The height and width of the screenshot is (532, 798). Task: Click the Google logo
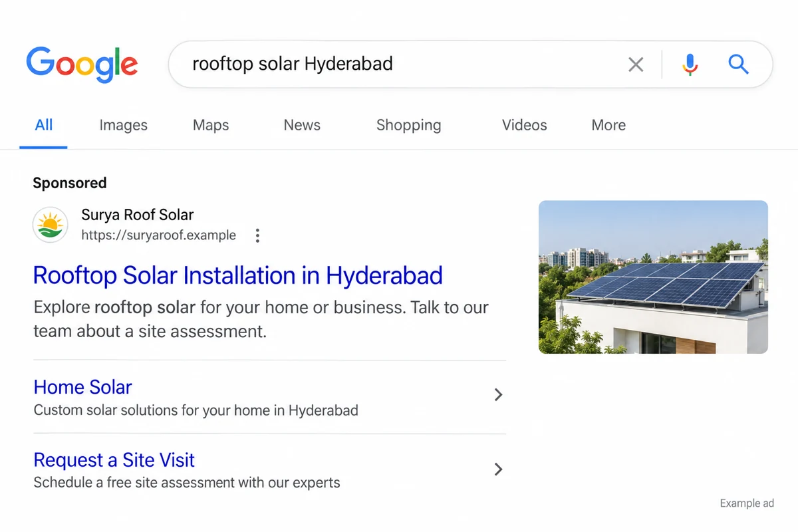[x=82, y=64]
